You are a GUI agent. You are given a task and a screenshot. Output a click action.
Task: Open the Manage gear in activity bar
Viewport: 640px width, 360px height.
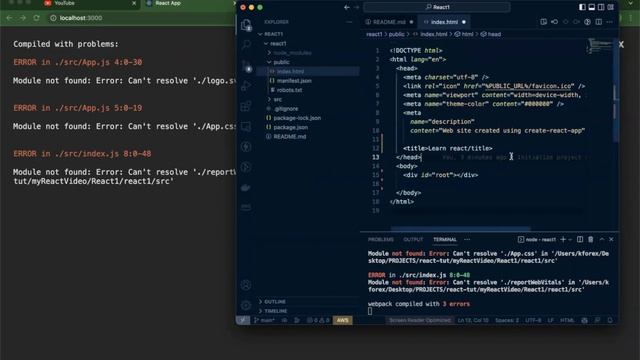[x=246, y=305]
